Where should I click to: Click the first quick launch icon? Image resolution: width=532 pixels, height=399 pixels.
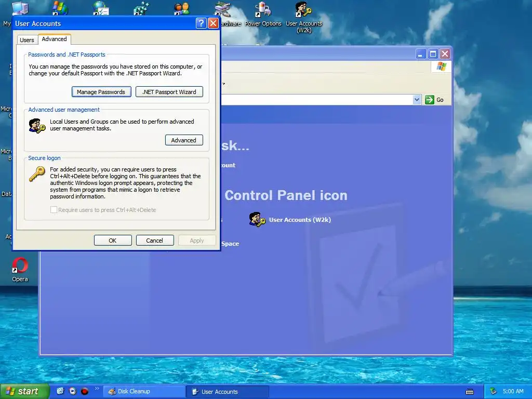pyautogui.click(x=60, y=391)
